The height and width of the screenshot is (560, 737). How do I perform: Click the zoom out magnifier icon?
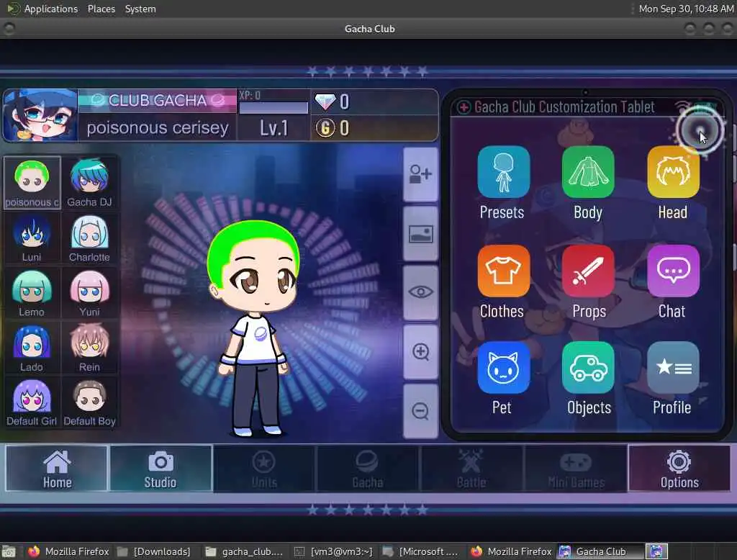pos(420,411)
